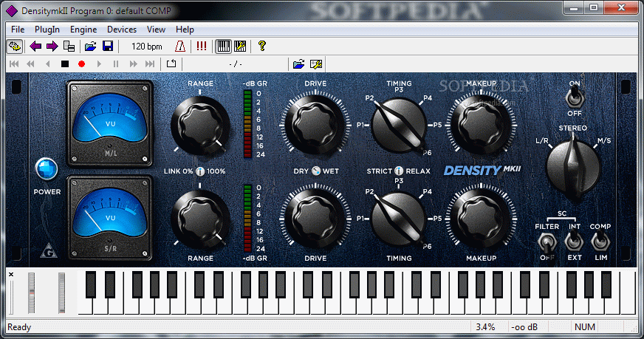Click the pitch bend wheel

[31, 293]
